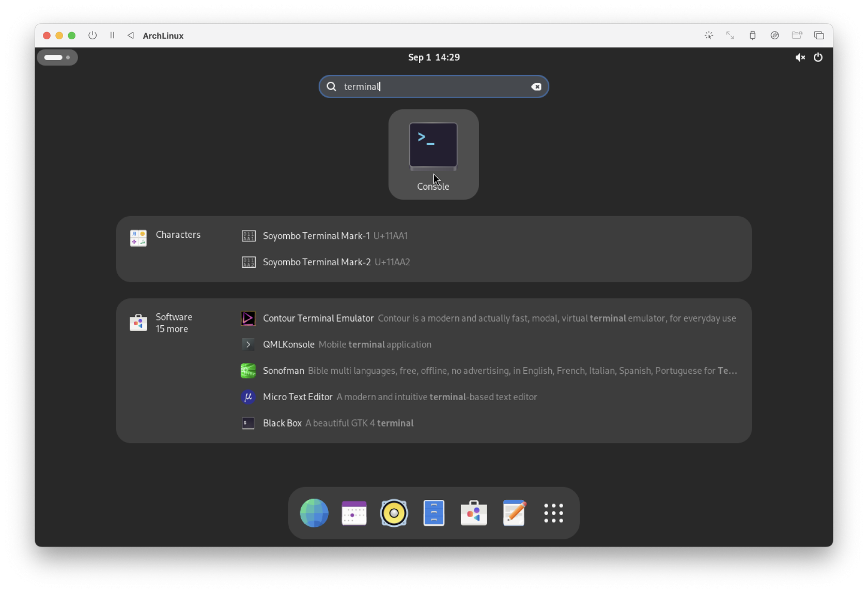The width and height of the screenshot is (868, 593).
Task: Open the music player from the dock
Action: click(x=394, y=513)
